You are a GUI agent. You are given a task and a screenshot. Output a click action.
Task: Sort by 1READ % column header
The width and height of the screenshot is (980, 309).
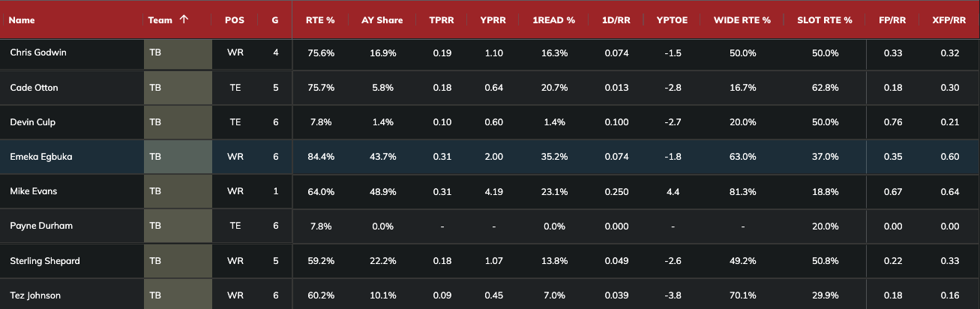[x=554, y=20]
